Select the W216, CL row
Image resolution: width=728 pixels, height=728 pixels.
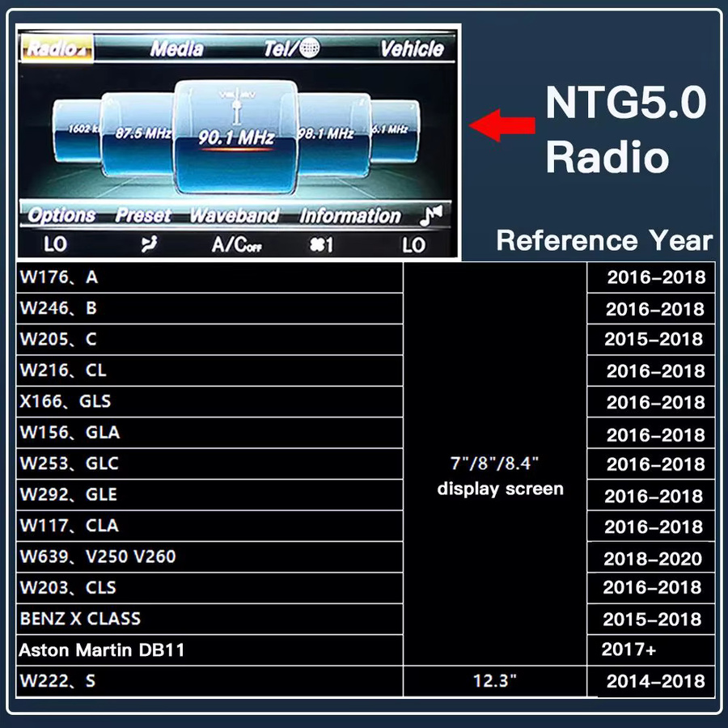point(210,370)
